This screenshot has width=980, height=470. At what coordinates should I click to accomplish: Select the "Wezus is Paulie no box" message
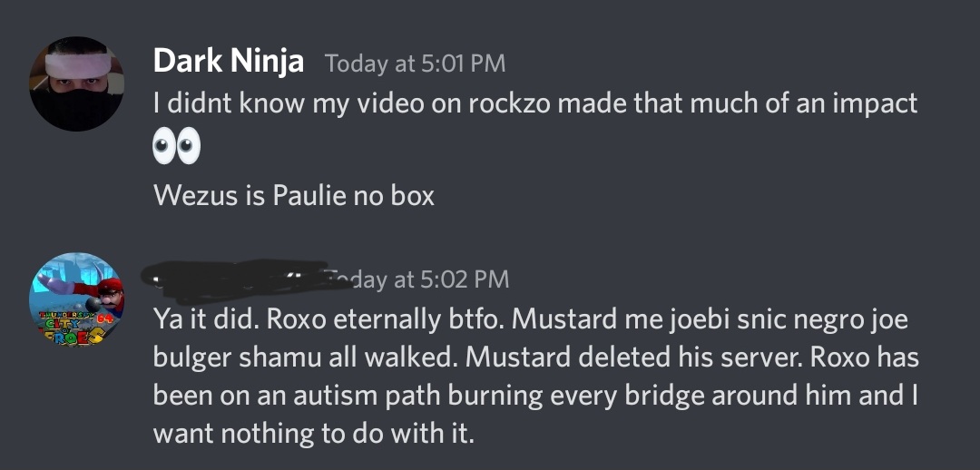[293, 195]
